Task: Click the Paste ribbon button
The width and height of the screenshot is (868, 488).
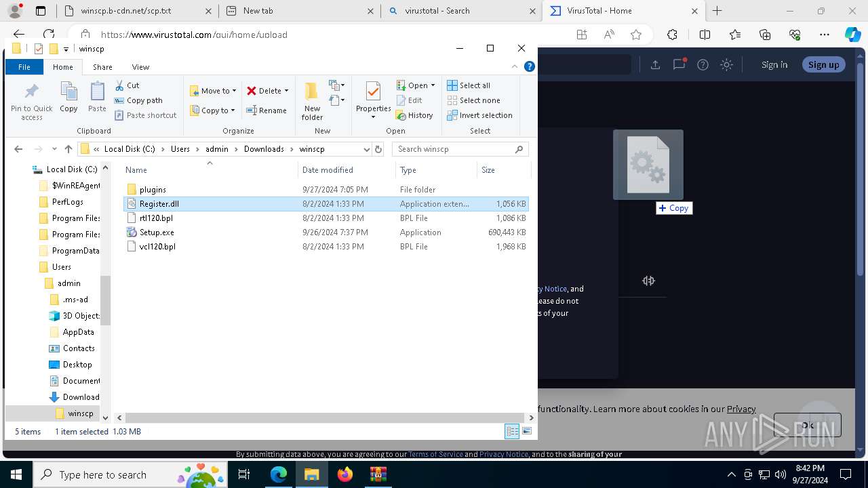Action: coord(97,97)
